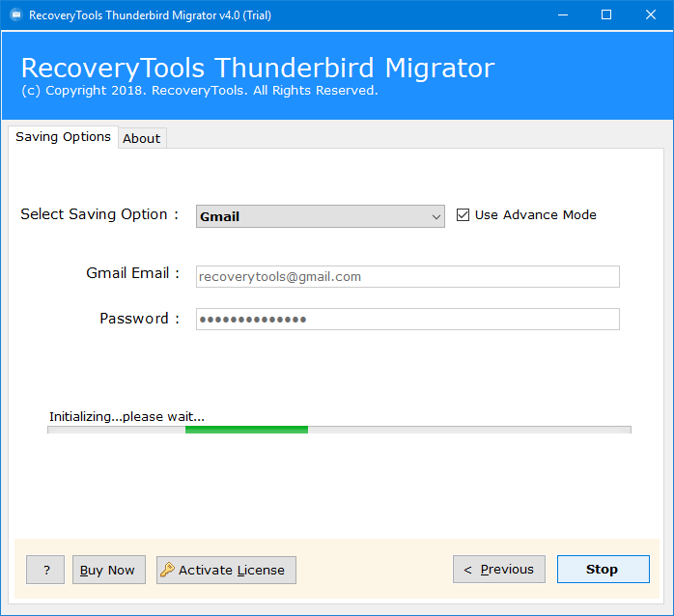The image size is (674, 616).
Task: Click the RecoveryTools Thunderbird Migrator banner heading
Action: pos(258,68)
